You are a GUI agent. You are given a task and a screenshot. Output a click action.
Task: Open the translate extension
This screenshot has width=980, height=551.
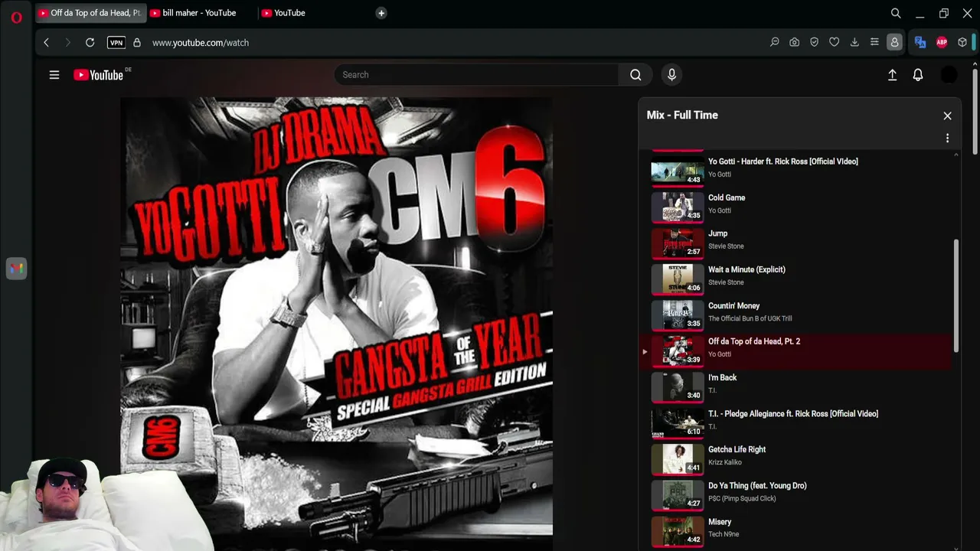coord(920,43)
